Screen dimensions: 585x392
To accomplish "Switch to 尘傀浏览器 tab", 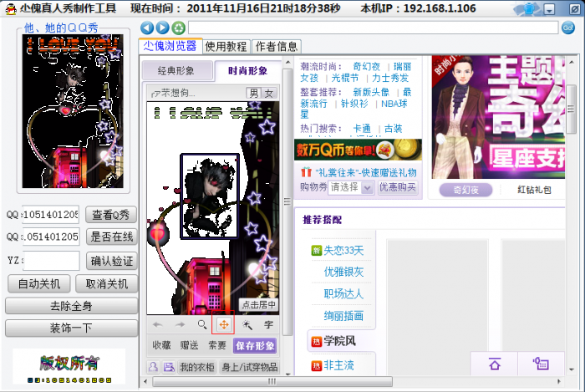I will point(170,46).
